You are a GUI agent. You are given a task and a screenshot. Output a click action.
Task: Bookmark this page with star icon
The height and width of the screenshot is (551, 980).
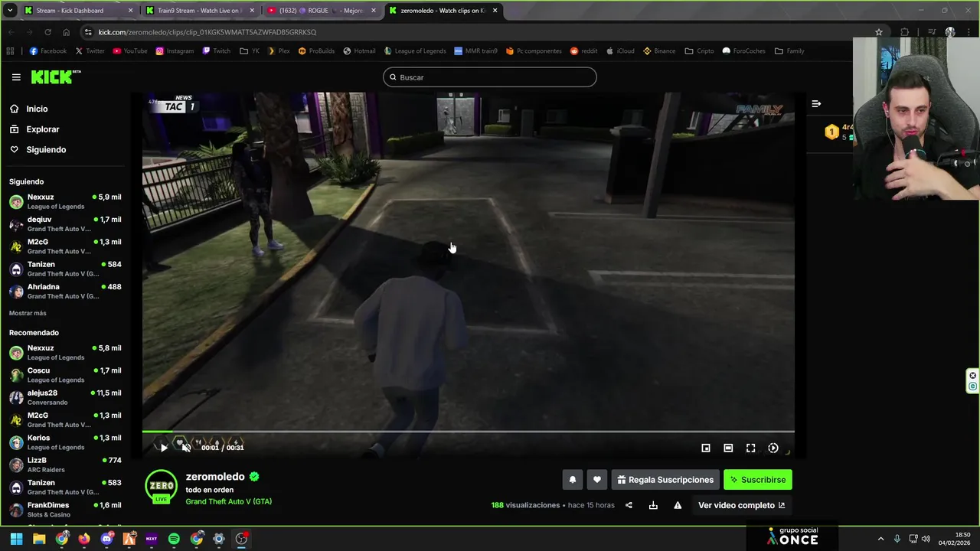[x=879, y=32]
